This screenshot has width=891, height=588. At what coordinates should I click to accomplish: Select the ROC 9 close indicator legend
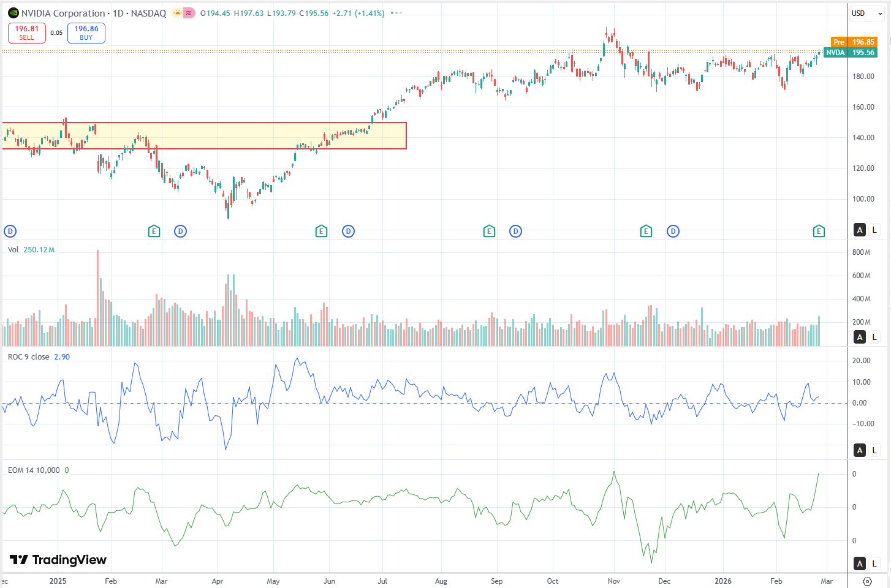point(29,356)
